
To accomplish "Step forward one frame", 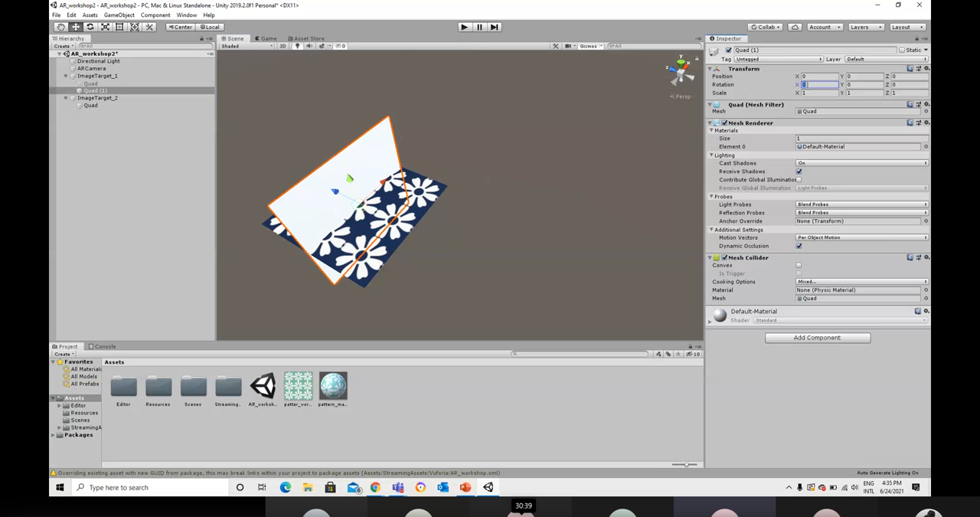I will point(494,27).
